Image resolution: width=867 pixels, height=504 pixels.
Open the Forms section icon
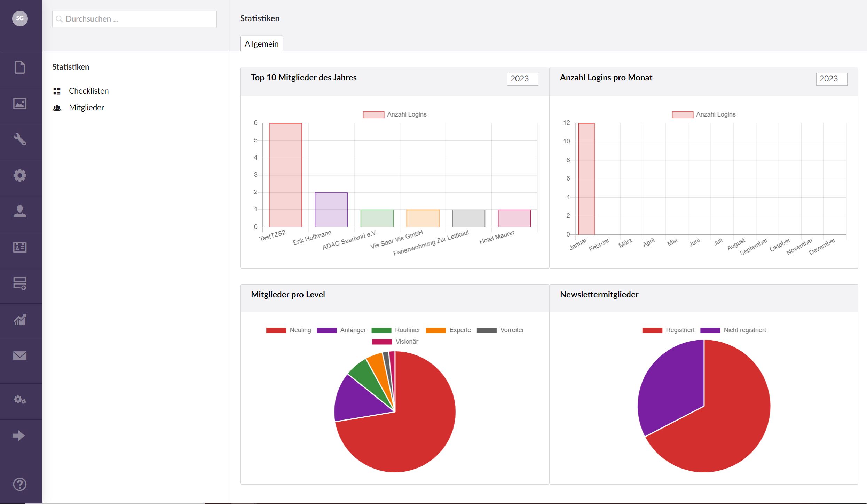20,283
